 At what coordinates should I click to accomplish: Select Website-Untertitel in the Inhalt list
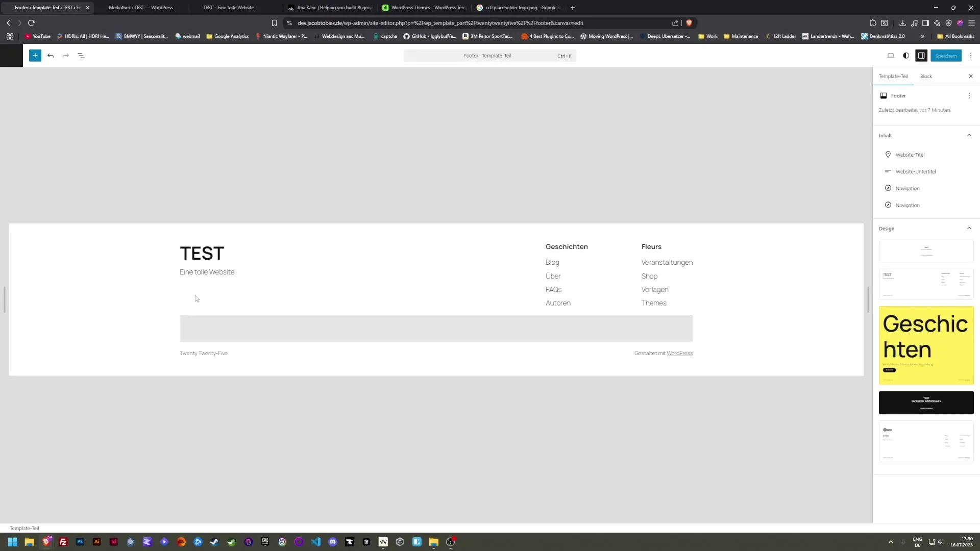(916, 171)
